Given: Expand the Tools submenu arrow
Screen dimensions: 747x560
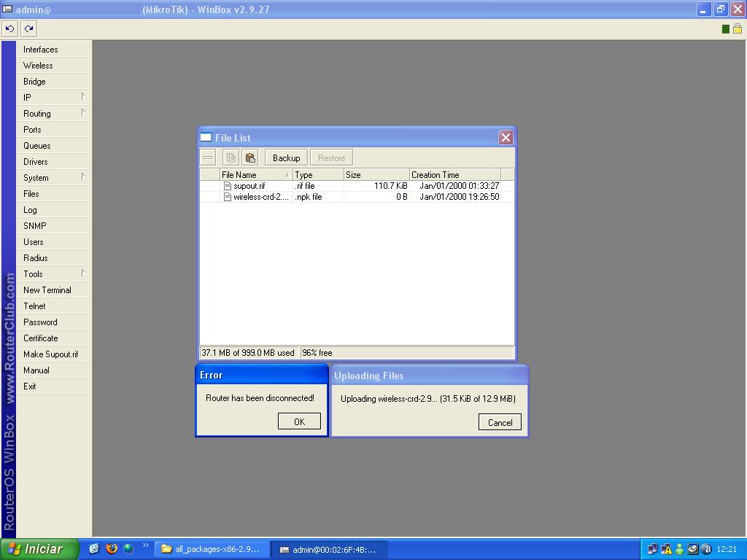Looking at the screenshot, I should tap(83, 273).
